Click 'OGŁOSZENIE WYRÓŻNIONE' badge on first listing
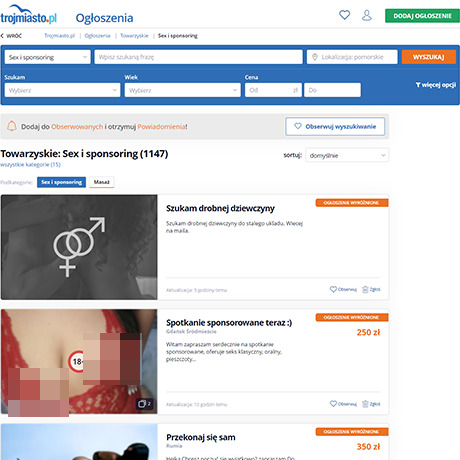 point(352,203)
